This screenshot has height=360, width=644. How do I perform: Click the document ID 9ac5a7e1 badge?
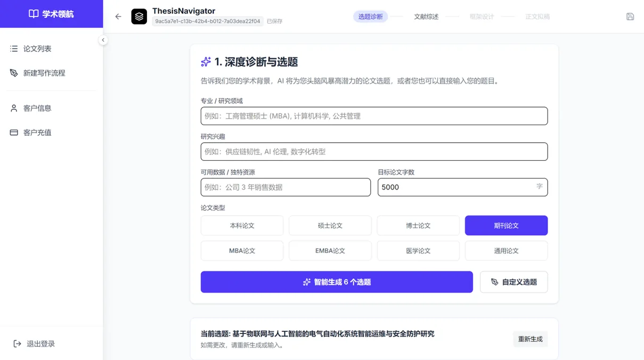click(208, 21)
